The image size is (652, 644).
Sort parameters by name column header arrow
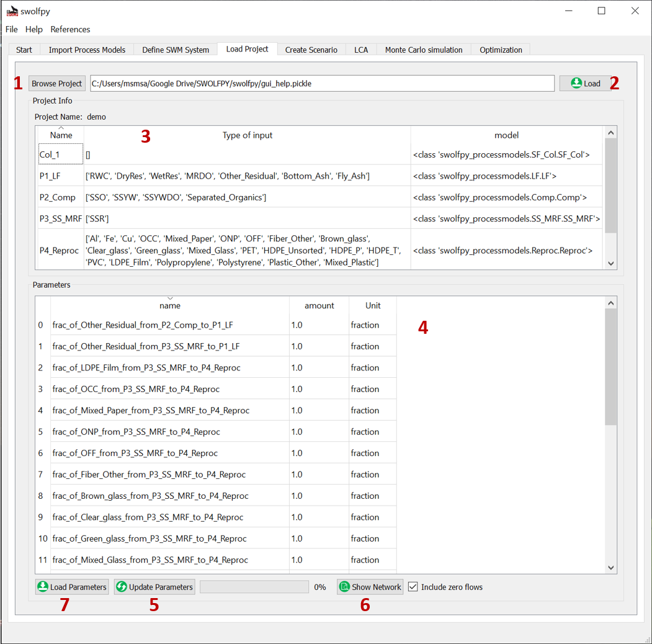[x=170, y=298]
